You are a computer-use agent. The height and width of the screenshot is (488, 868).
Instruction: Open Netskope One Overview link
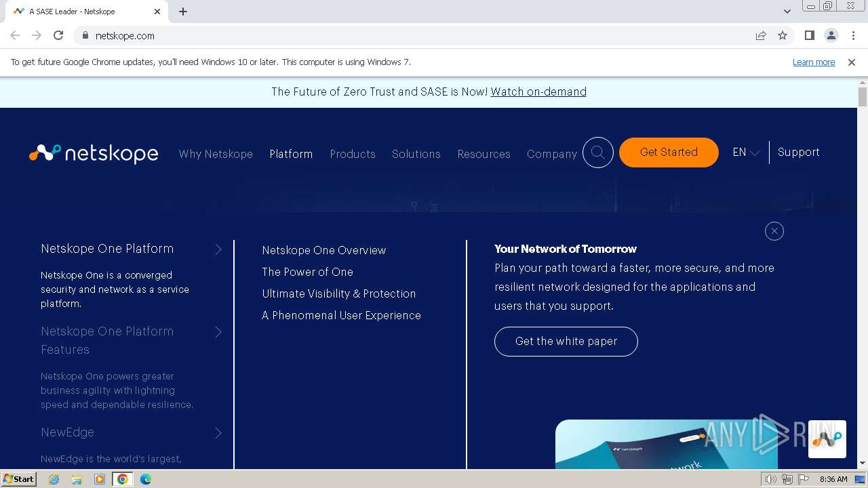(324, 250)
